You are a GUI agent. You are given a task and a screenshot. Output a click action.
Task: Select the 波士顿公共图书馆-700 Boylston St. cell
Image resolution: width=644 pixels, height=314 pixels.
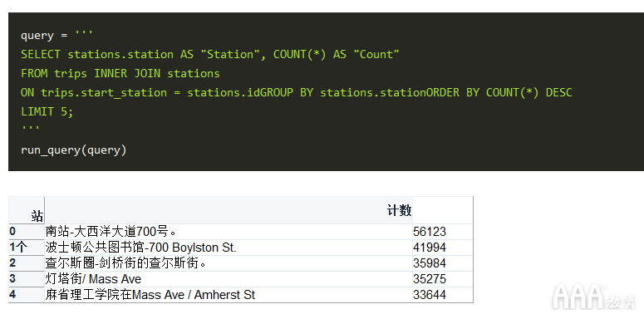pos(229,248)
